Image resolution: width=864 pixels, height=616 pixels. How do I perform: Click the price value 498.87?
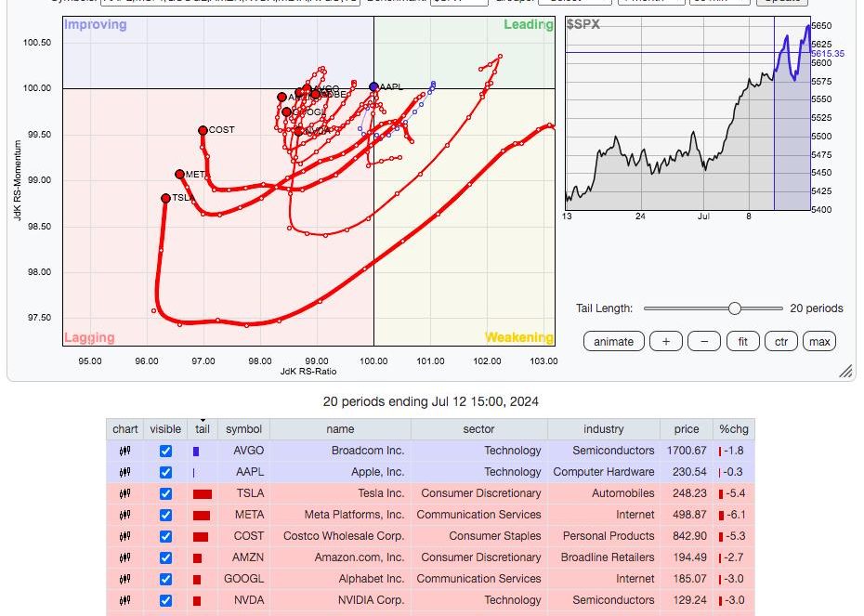689,515
